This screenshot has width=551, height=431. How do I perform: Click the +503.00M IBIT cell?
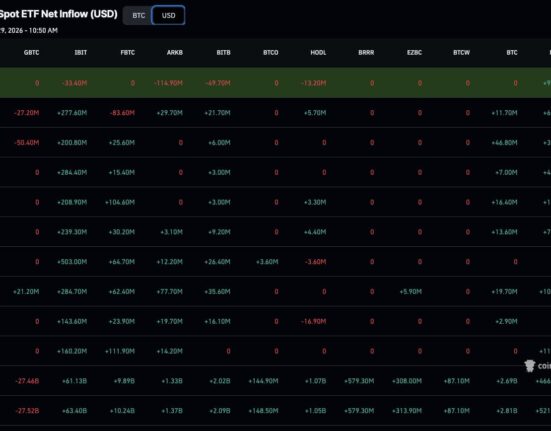point(72,262)
